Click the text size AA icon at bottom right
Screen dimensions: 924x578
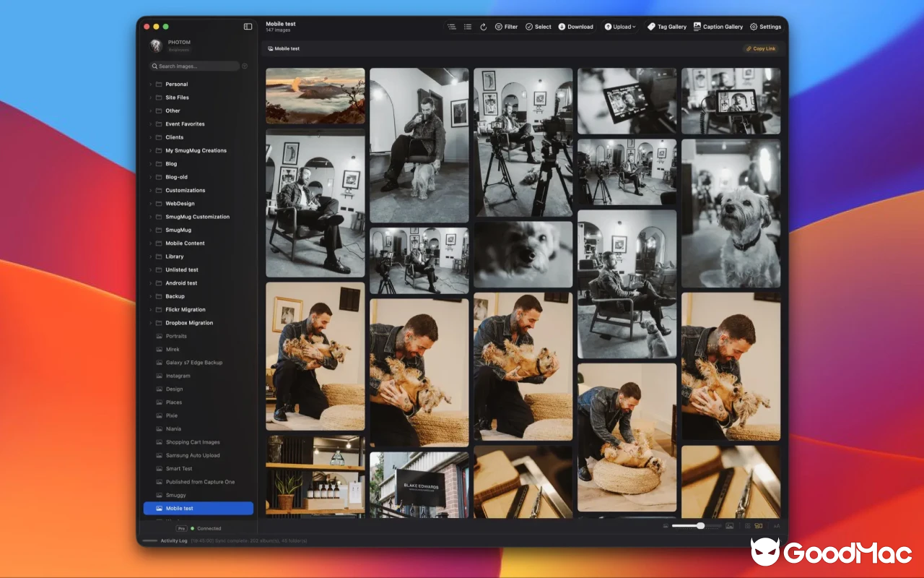[x=777, y=525]
